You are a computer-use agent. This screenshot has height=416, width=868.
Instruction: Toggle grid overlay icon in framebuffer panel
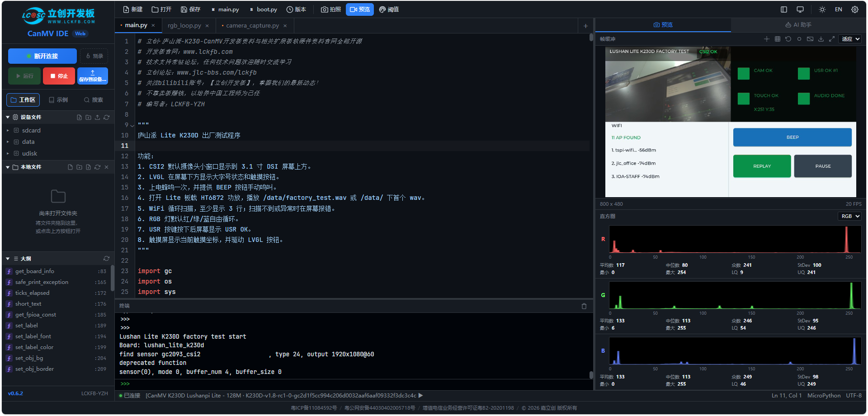point(778,39)
